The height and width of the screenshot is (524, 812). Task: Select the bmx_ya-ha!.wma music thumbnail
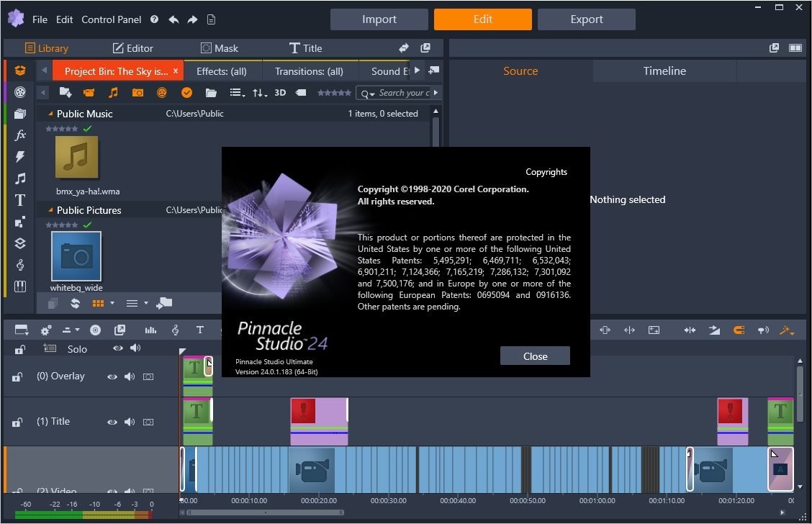click(76, 157)
